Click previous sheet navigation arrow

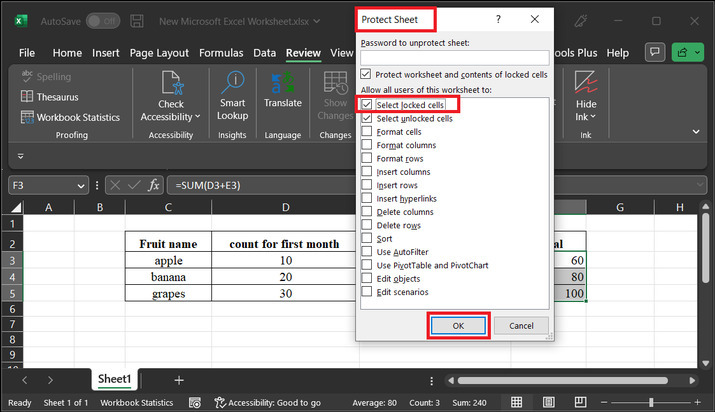[25, 380]
